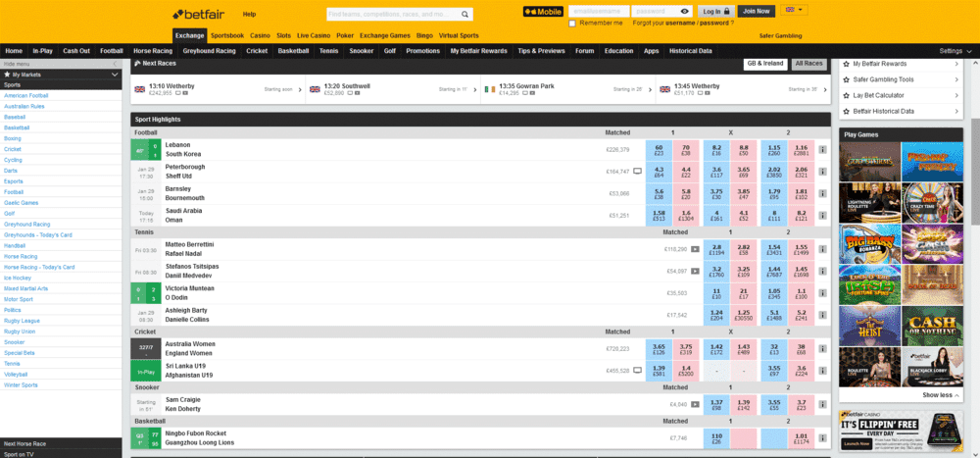This screenshot has height=458, width=980.
Task: Collapse My Markets section
Action: [115, 75]
